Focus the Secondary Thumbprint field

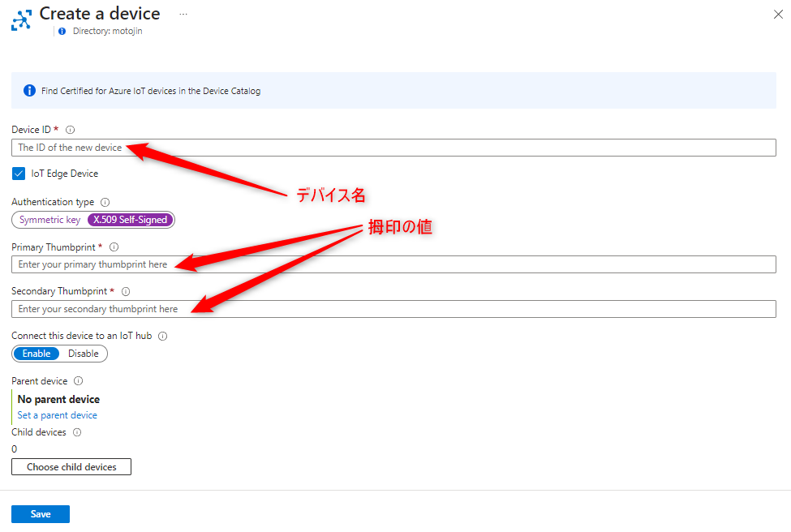pos(393,309)
